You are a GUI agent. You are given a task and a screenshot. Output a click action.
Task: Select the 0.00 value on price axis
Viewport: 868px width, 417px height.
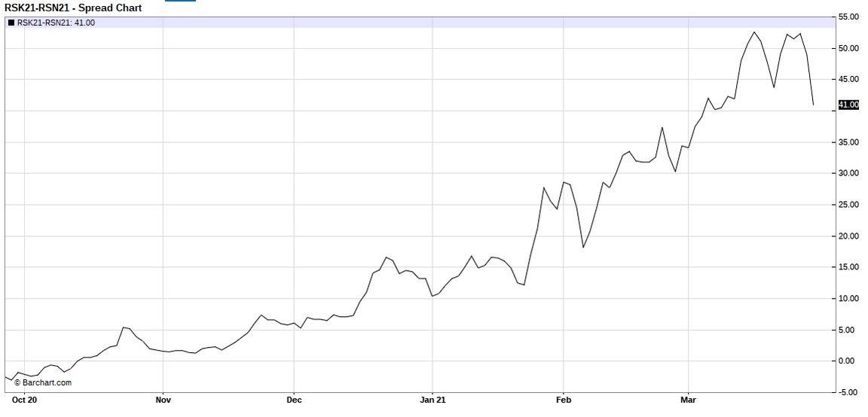tap(848, 361)
